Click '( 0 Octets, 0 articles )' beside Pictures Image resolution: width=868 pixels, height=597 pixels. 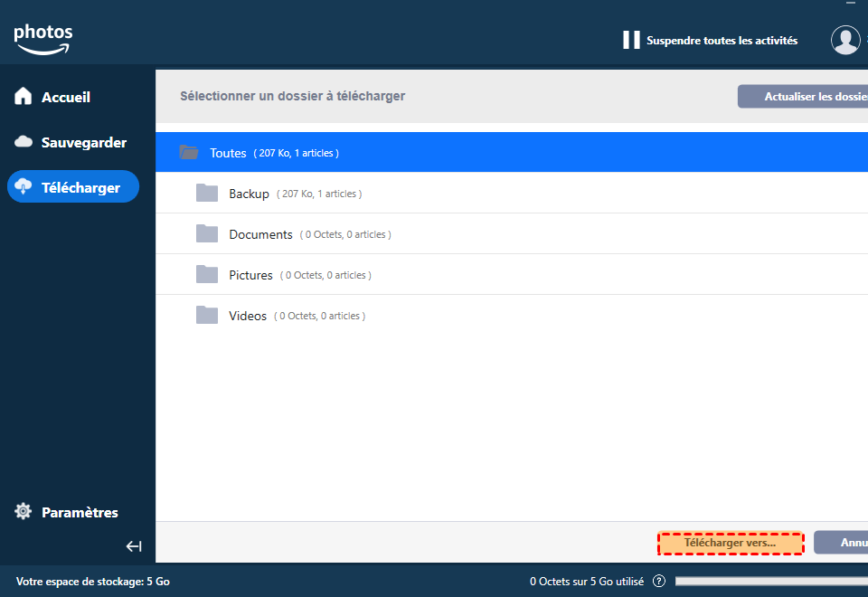(325, 275)
